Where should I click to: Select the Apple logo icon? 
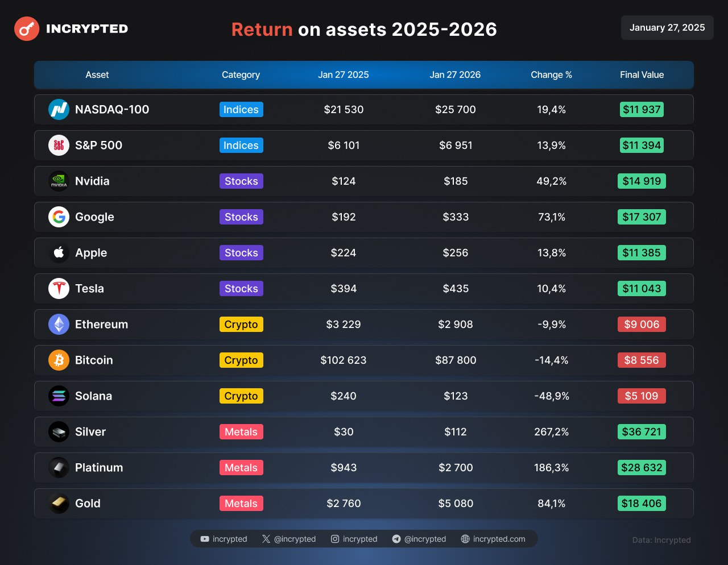[x=59, y=253]
